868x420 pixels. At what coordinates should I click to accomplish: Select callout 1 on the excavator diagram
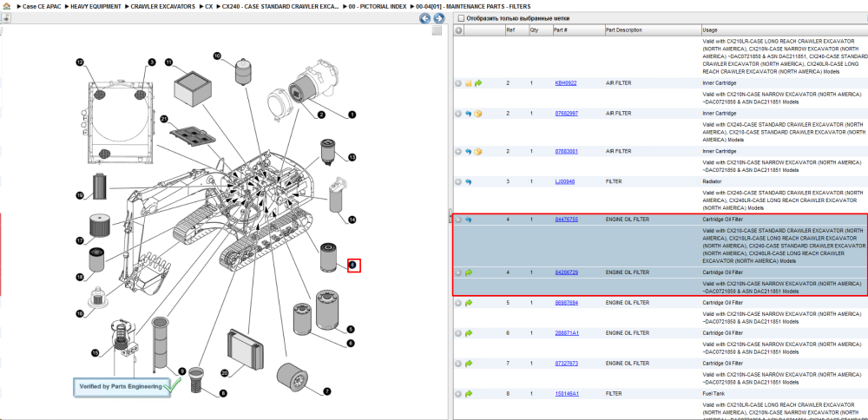351,115
